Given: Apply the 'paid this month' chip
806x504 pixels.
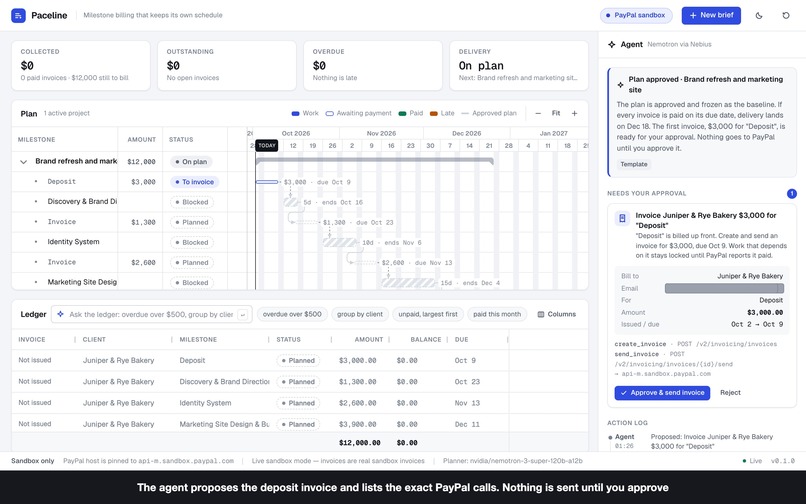Looking at the screenshot, I should tap(497, 314).
